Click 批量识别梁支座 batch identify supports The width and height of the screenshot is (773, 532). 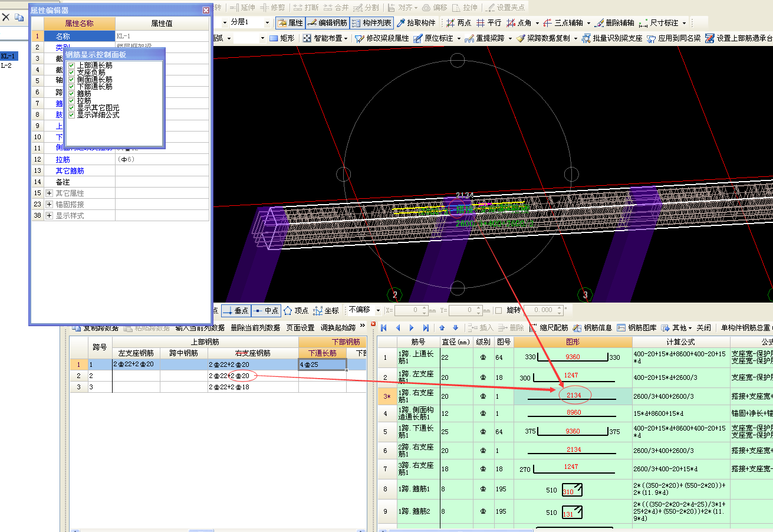[x=612, y=38]
